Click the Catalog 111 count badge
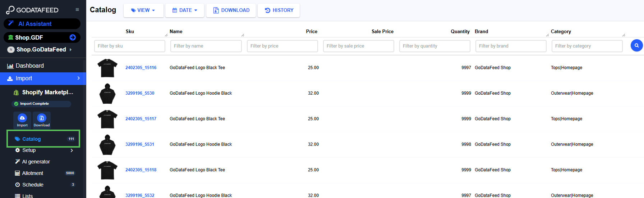This screenshot has width=644, height=198. [71, 139]
